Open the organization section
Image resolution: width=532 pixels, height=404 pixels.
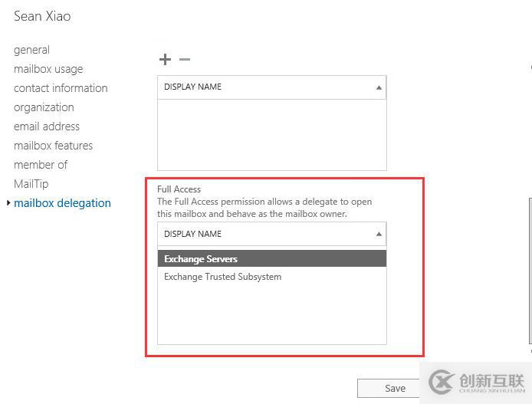pyautogui.click(x=44, y=107)
